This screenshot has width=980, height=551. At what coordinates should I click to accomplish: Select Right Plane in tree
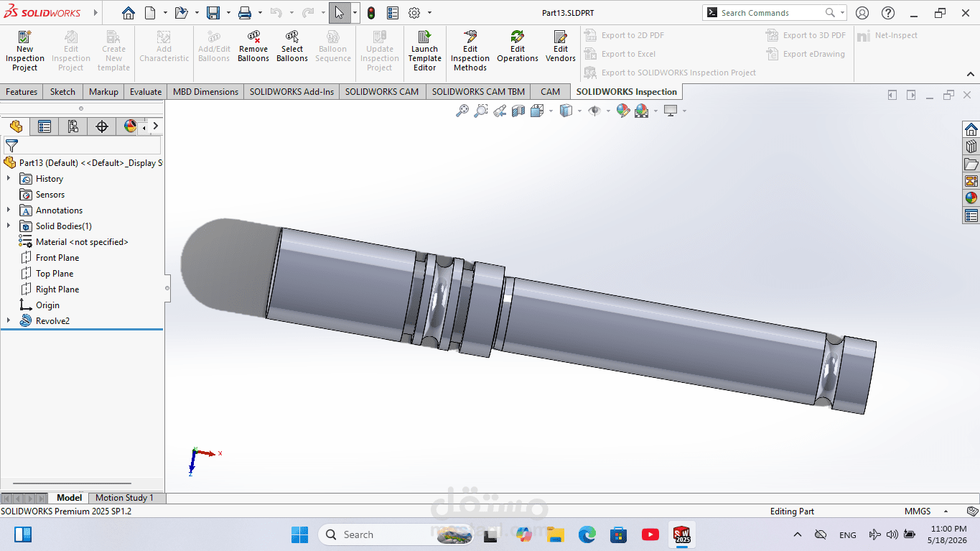click(x=57, y=290)
